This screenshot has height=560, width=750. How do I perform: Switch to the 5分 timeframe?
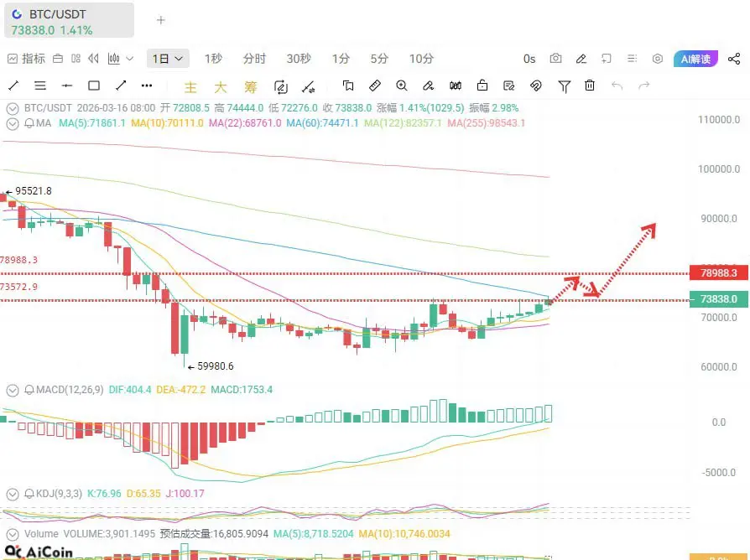[379, 59]
